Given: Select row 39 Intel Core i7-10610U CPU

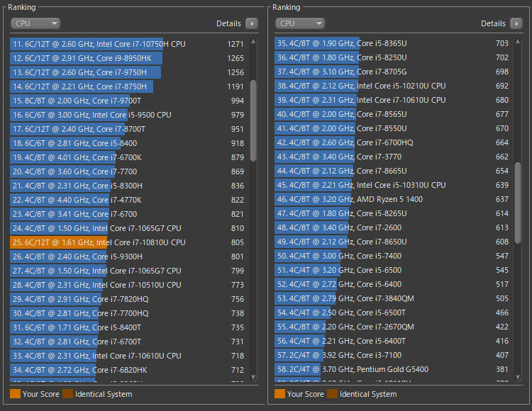Looking at the screenshot, I should coord(392,101).
